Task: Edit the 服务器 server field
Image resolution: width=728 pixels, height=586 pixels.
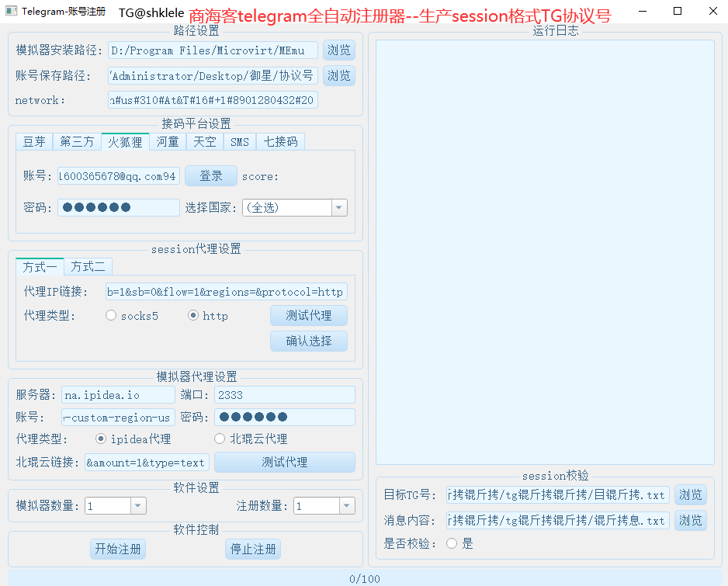Action: click(x=118, y=395)
